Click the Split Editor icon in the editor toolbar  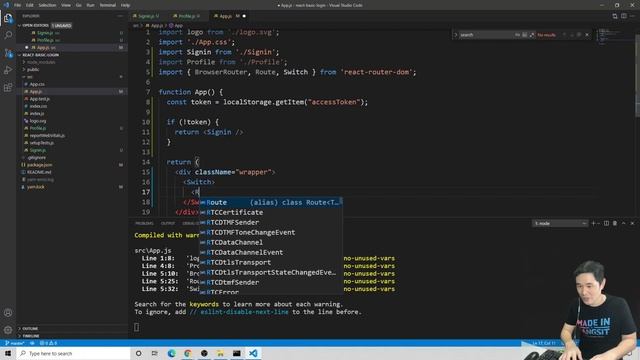tap(624, 16)
